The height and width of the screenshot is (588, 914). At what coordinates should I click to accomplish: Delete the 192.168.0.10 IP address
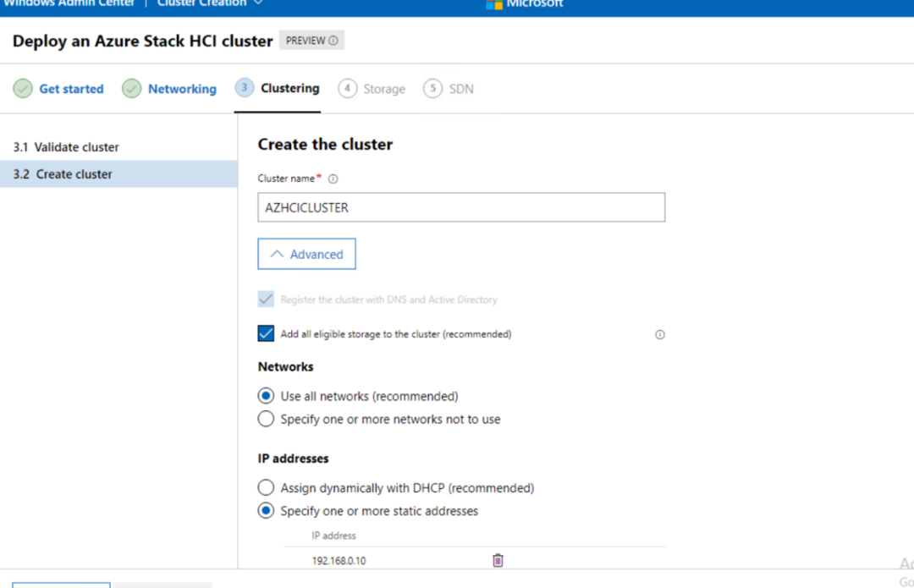click(498, 561)
